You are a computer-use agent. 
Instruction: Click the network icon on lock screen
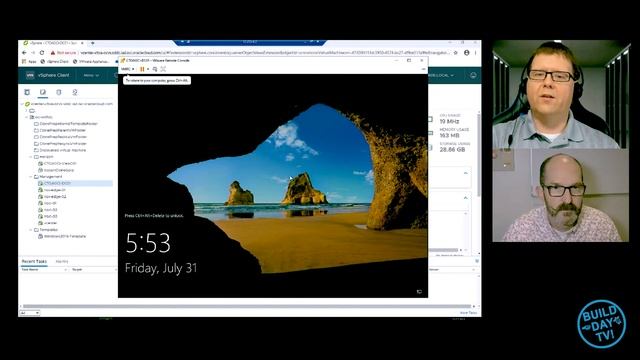(x=419, y=291)
